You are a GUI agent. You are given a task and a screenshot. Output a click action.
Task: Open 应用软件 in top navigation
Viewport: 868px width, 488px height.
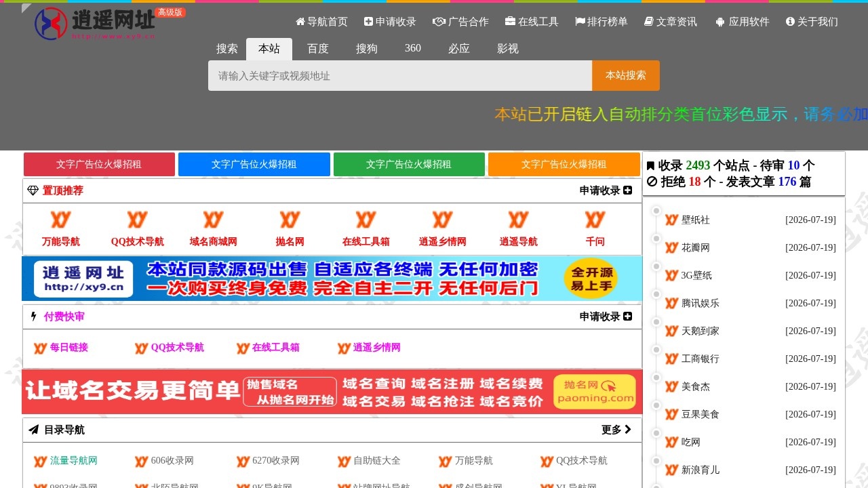click(743, 22)
